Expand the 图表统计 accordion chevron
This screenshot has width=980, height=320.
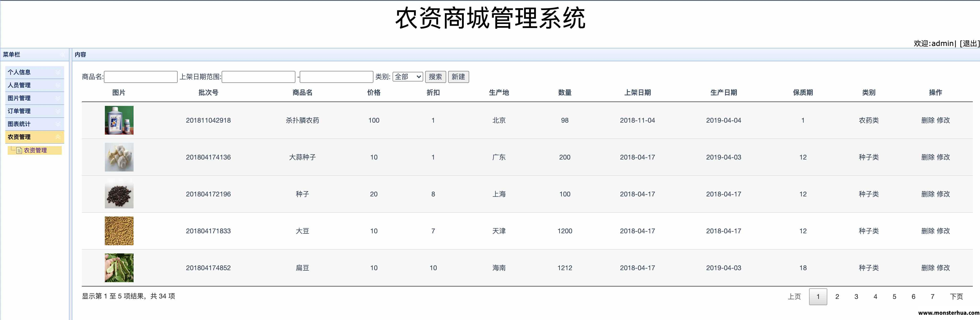pos(58,124)
